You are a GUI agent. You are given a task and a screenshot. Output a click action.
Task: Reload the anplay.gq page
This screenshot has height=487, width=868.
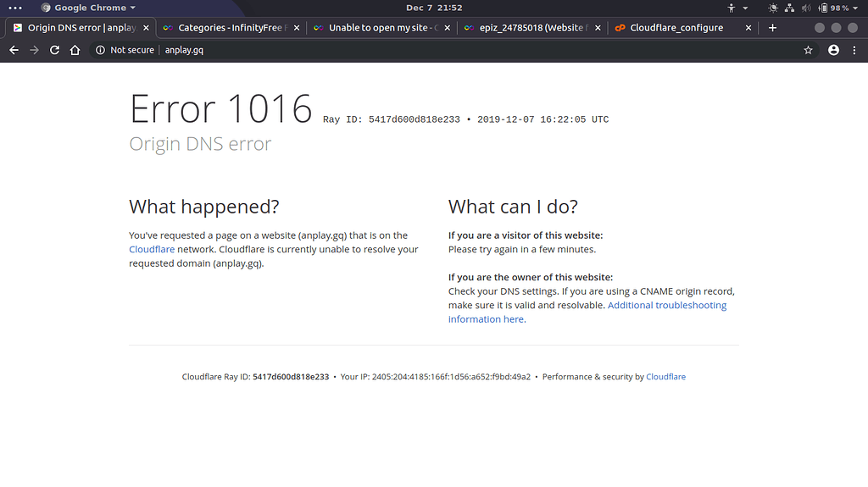tap(54, 50)
